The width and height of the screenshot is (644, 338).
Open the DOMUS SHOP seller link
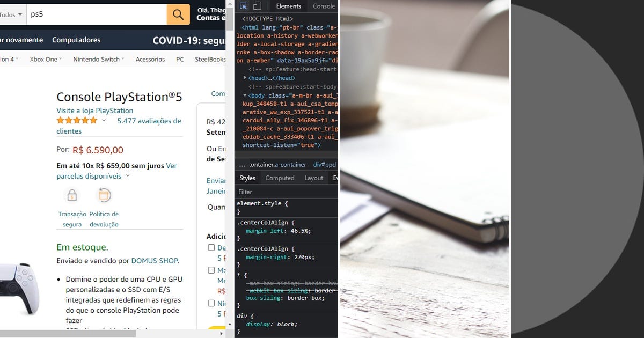coord(155,260)
